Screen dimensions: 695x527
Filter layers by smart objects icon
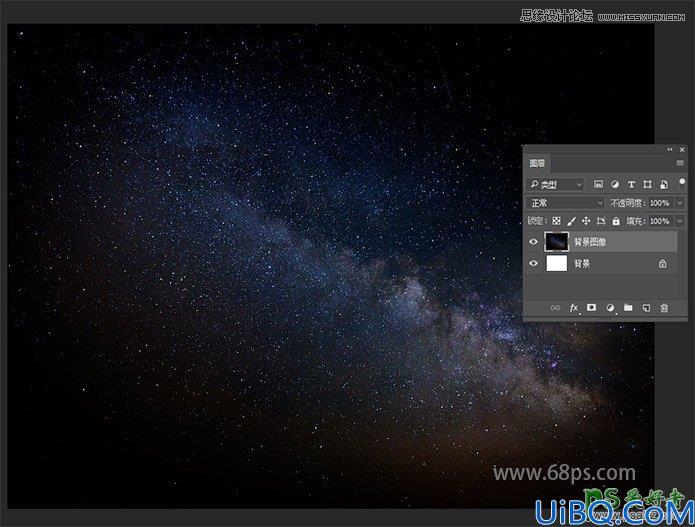(x=664, y=184)
